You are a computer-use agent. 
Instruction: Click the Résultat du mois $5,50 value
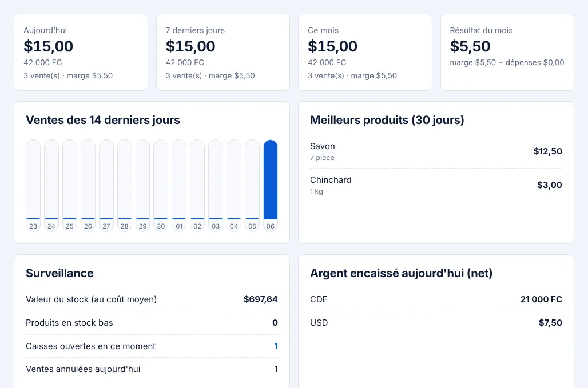click(x=470, y=46)
